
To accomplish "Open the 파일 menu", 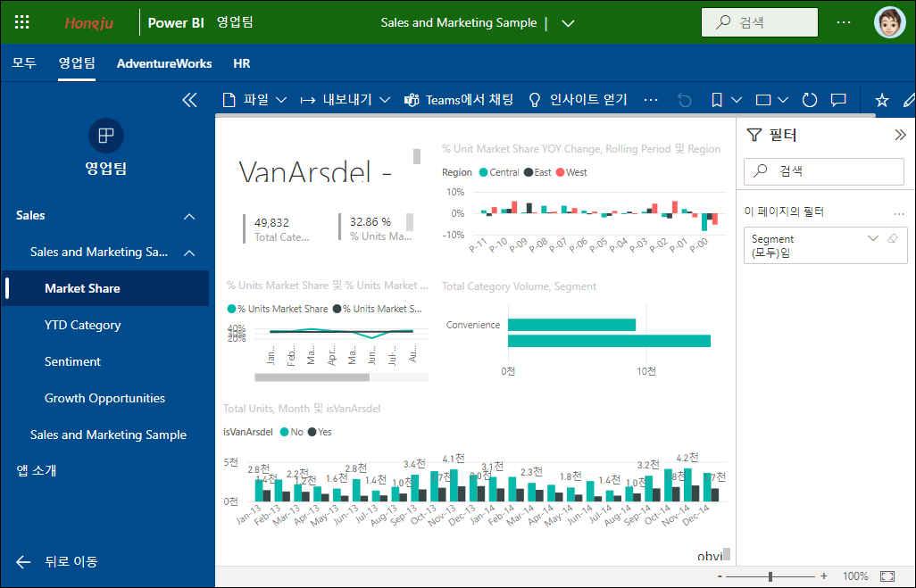I will coord(254,100).
